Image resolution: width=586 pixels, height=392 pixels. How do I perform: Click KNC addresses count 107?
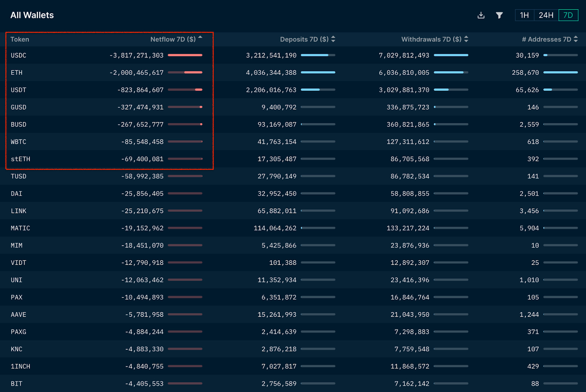(x=533, y=349)
